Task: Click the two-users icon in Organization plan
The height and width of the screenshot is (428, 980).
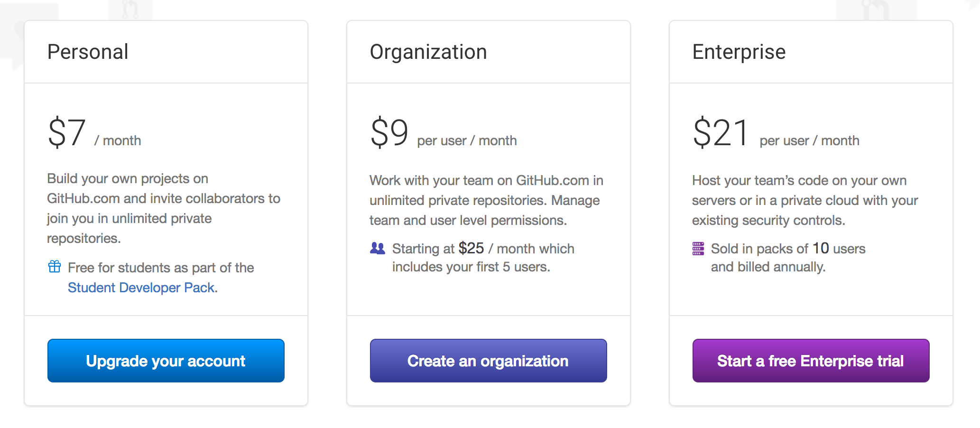Action: point(378,248)
